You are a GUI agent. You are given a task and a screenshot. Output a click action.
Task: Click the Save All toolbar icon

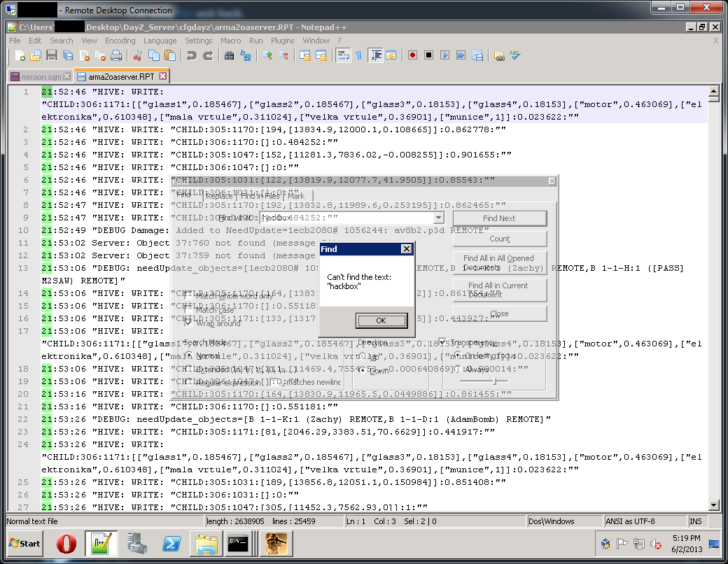point(68,56)
